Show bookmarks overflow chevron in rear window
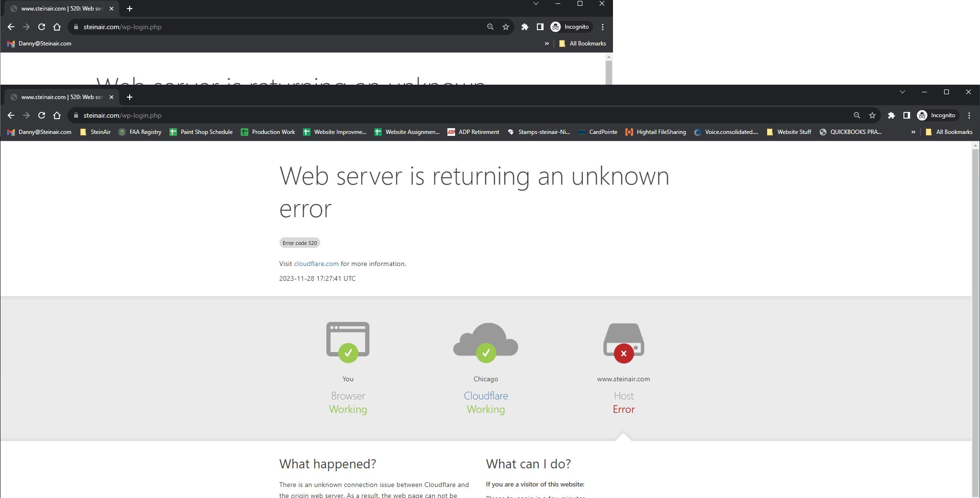The width and height of the screenshot is (980, 498). (546, 44)
